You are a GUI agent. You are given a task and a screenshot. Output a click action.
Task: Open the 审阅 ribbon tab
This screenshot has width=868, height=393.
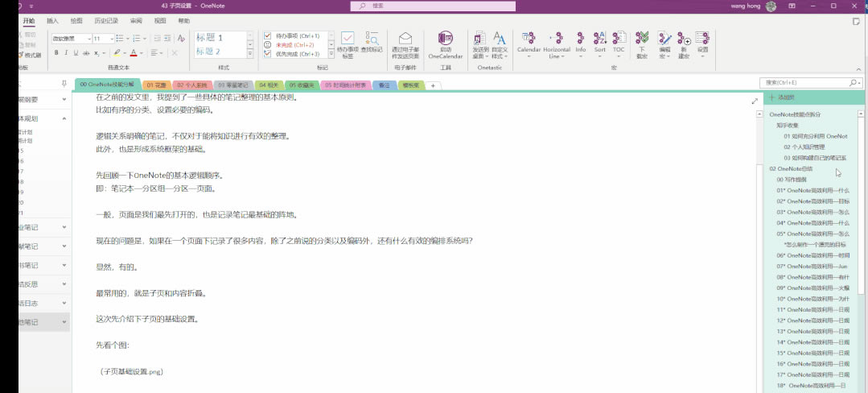[136, 20]
